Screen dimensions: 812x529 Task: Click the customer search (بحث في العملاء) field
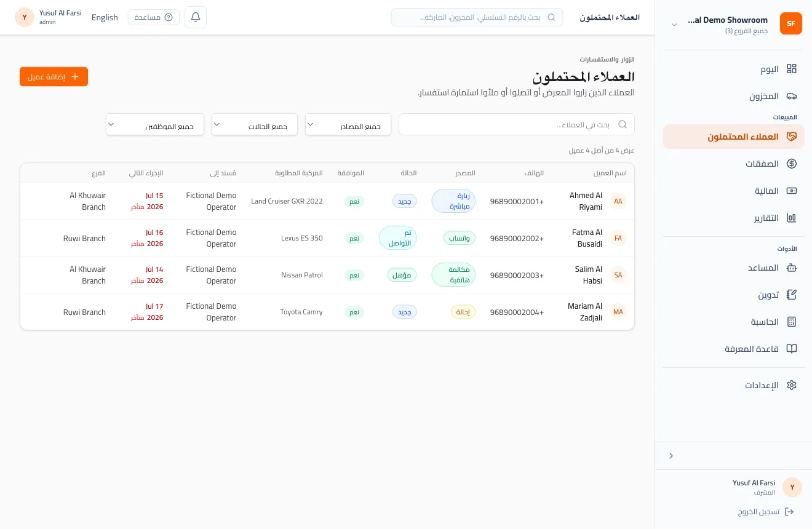(x=517, y=124)
